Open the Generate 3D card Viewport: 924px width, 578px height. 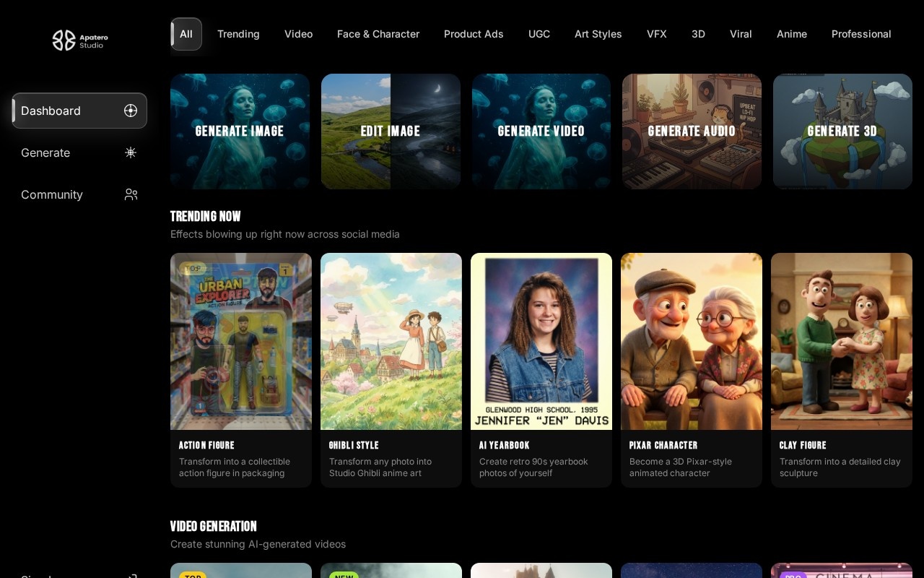click(842, 131)
